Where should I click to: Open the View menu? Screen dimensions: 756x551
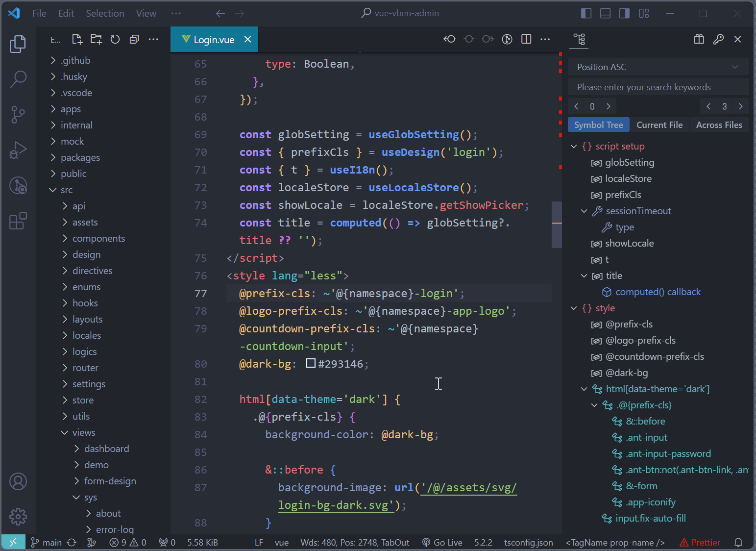146,13
